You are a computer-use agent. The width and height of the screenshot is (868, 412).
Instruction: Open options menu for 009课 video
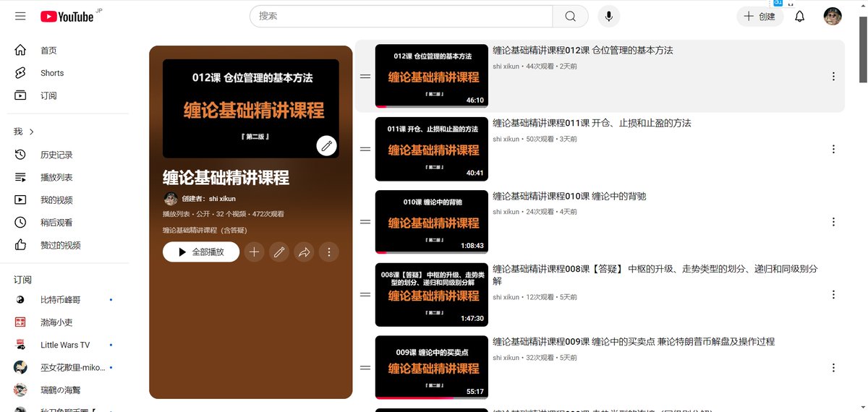833,367
